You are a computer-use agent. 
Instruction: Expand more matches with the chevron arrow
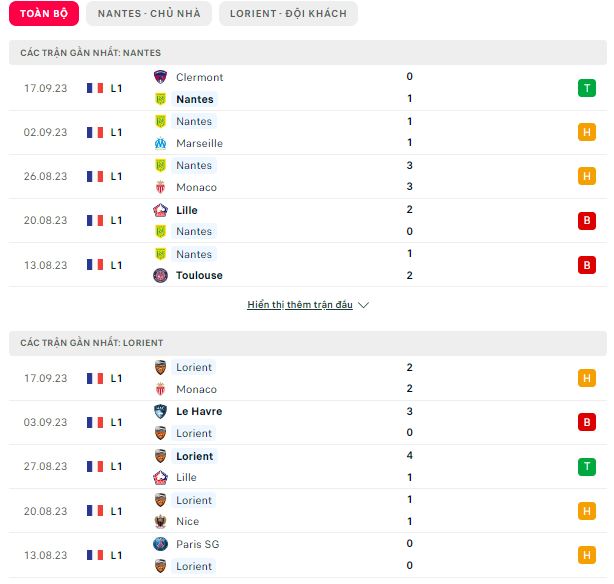(363, 305)
